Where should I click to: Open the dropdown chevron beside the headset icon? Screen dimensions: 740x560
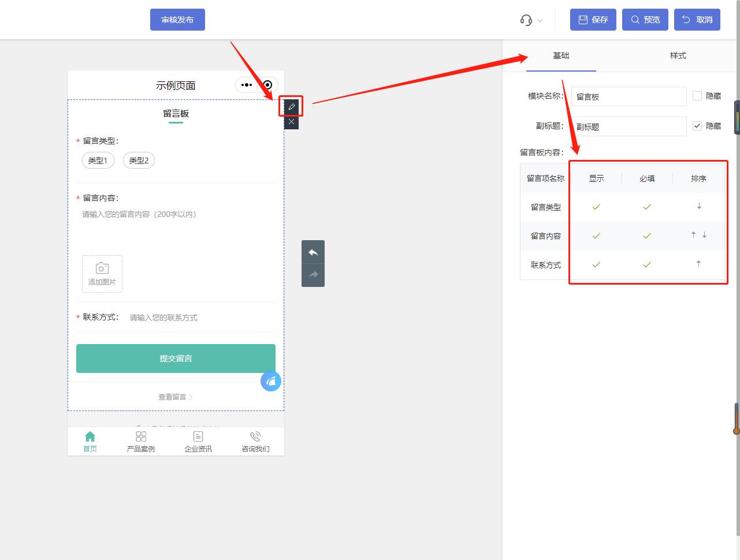pos(540,19)
